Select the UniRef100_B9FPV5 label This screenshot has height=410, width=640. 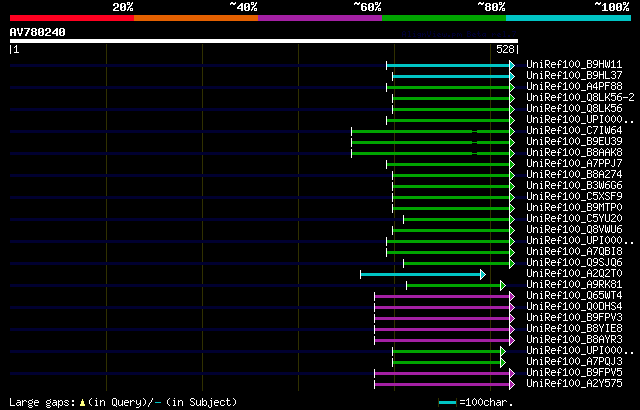pos(574,373)
